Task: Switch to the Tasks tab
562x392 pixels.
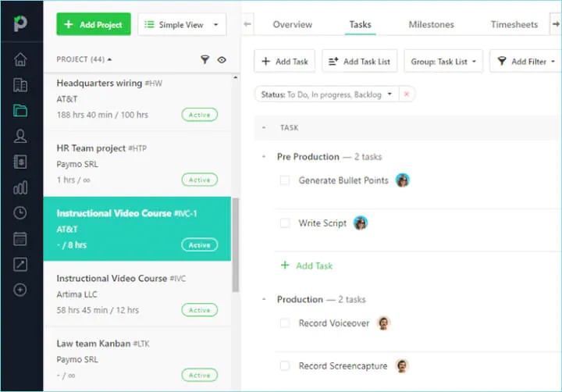Action: [x=360, y=24]
